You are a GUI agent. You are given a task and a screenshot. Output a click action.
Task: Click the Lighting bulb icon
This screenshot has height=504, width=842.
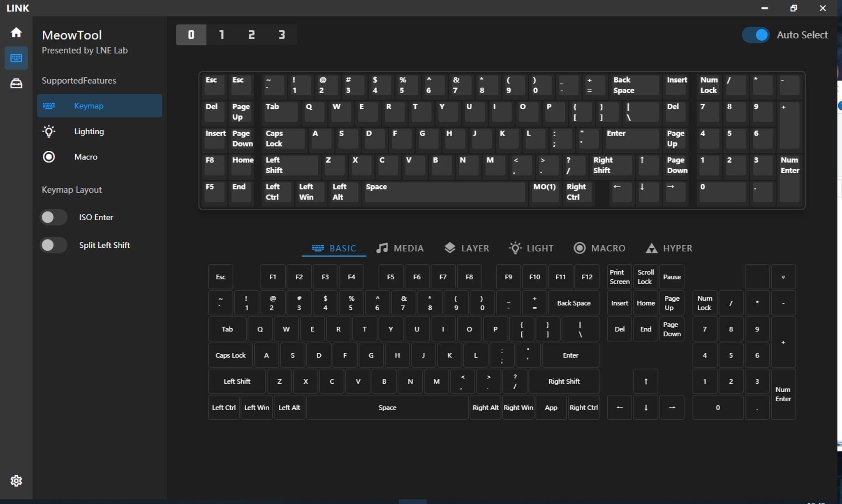49,131
